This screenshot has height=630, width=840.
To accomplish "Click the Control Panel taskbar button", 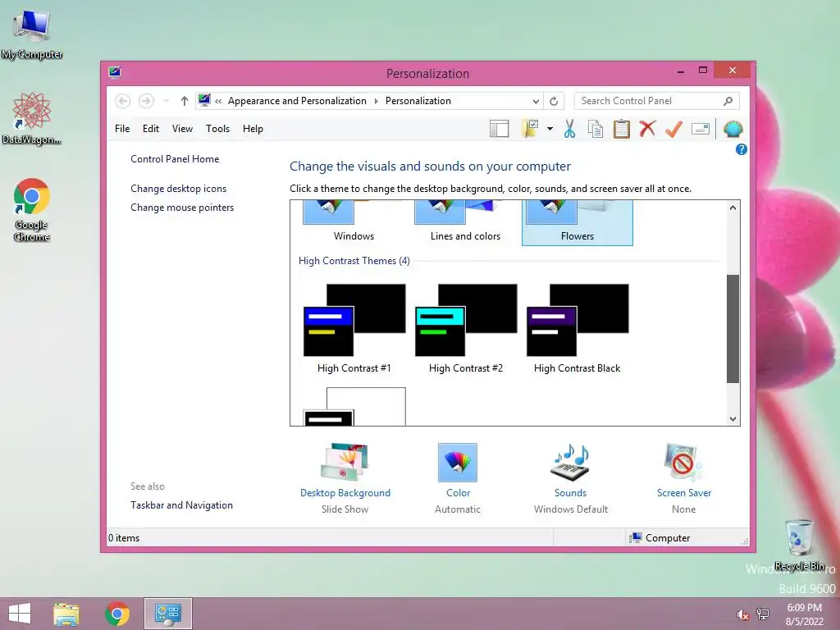I will coord(168,614).
